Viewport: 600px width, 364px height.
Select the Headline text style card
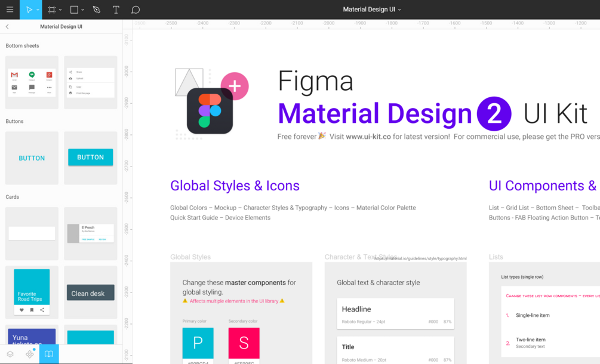[395, 313]
